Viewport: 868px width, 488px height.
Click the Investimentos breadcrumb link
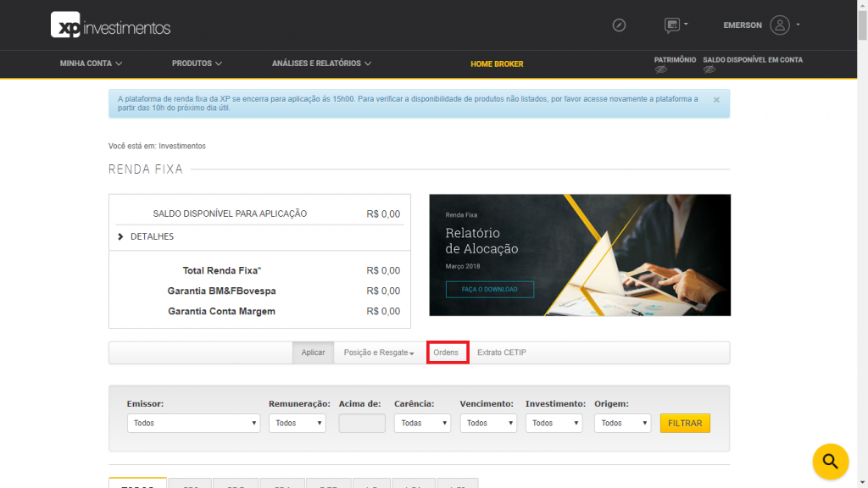click(182, 146)
